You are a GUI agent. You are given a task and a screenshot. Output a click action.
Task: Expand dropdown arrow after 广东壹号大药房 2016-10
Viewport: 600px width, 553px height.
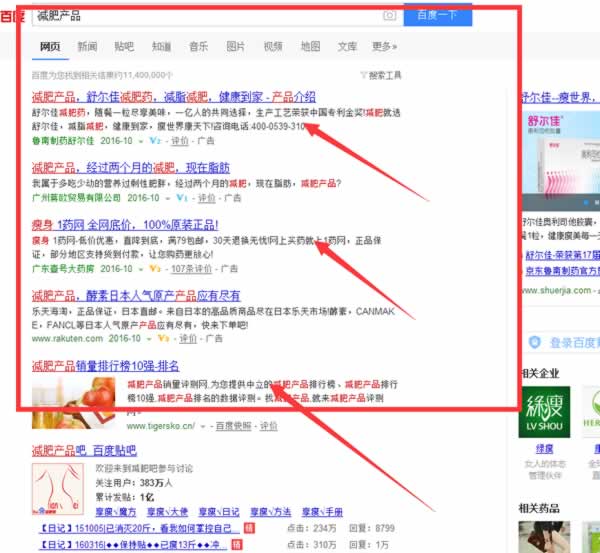tap(141, 269)
